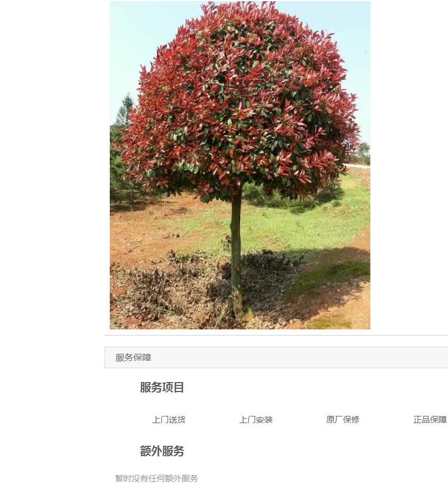The width and height of the screenshot is (448, 488).
Task: Click the pale blue sky in the photo
Action: tap(140, 47)
